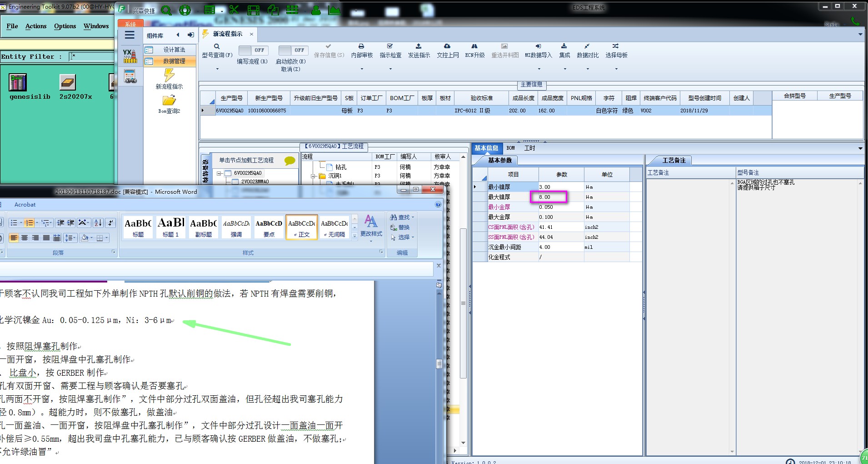This screenshot has height=464, width=868.
Task: Click the 数据对比 compare icon
Action: (587, 46)
